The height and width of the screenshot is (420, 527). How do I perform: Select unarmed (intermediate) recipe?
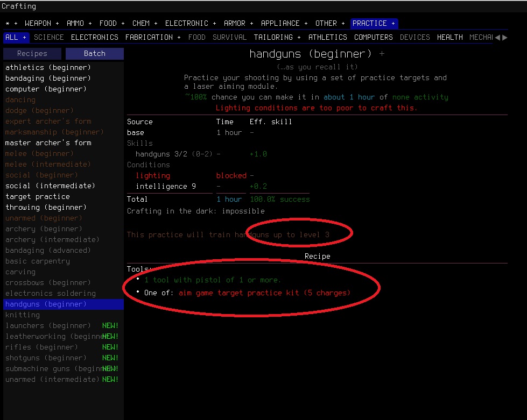coord(64,379)
